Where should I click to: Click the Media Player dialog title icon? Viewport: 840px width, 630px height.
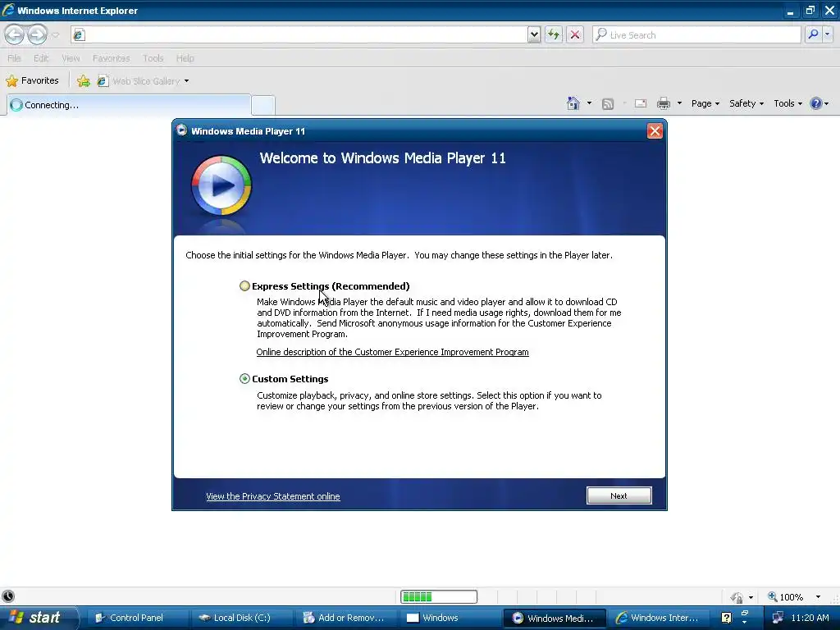181,130
